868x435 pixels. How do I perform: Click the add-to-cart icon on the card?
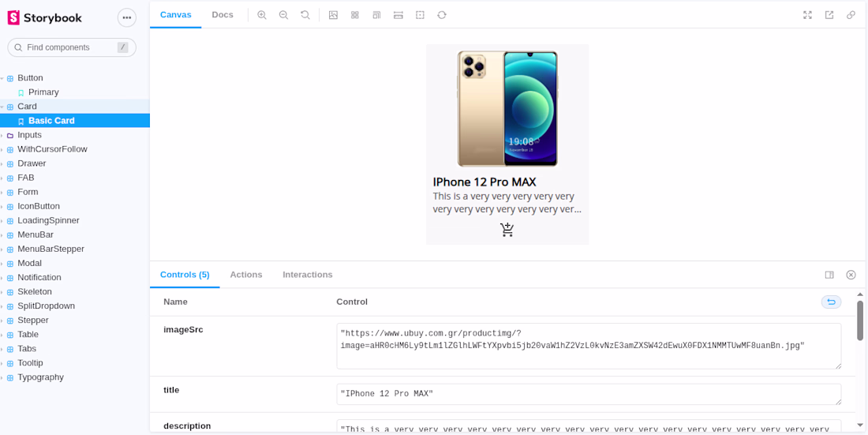pos(507,230)
